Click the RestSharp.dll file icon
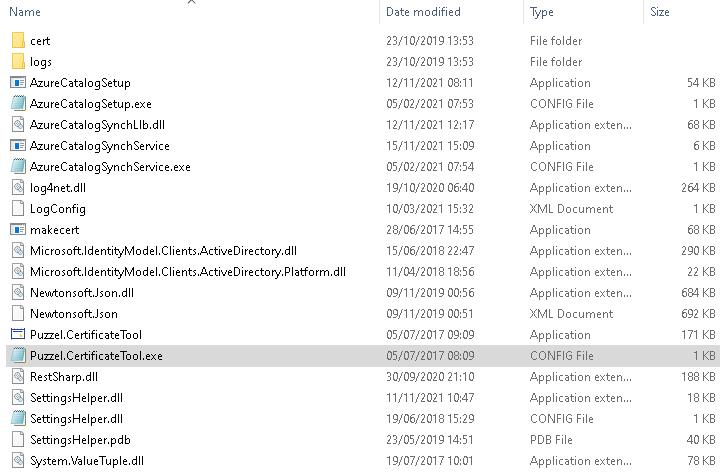723x474 pixels. point(18,377)
